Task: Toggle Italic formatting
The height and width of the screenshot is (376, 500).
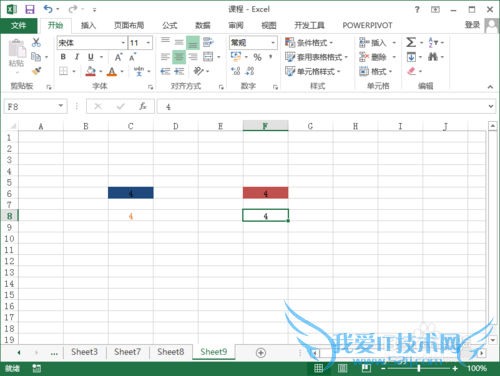Action: click(77, 57)
